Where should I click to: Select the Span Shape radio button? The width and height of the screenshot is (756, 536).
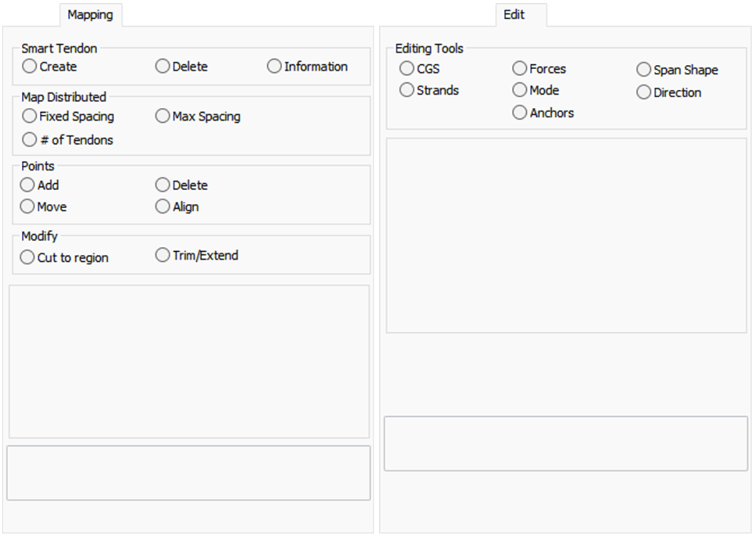pyautogui.click(x=643, y=70)
